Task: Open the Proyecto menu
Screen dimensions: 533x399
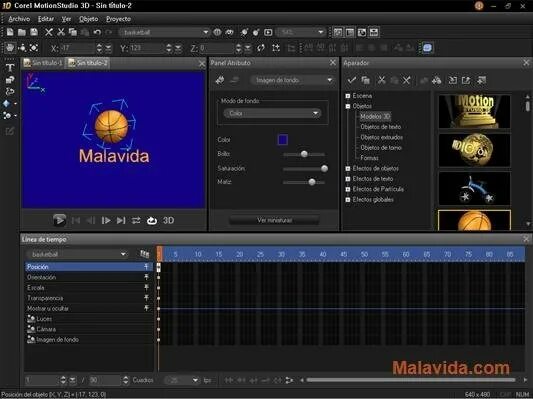Action: click(118, 19)
